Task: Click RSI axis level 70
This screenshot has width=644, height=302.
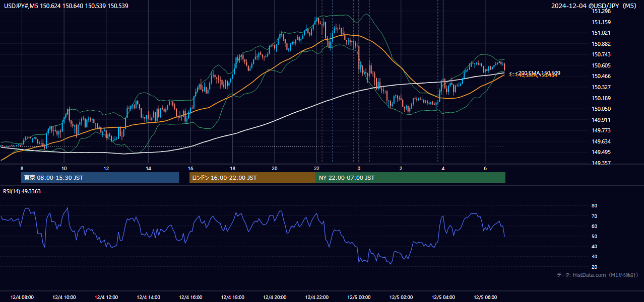Action: pyautogui.click(x=595, y=216)
